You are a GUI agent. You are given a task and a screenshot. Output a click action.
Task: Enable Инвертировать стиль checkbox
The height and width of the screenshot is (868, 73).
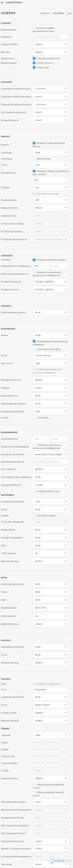click(34, 491)
